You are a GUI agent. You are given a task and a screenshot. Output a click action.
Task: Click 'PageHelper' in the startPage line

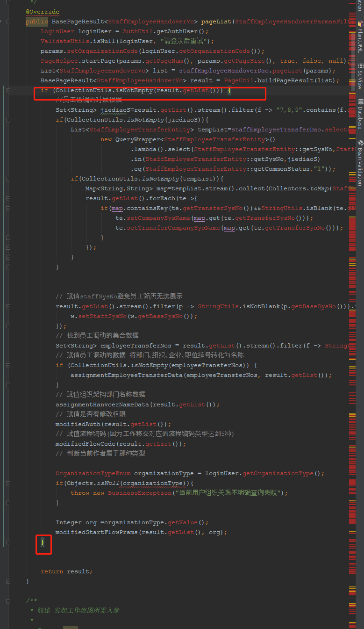tap(59, 61)
